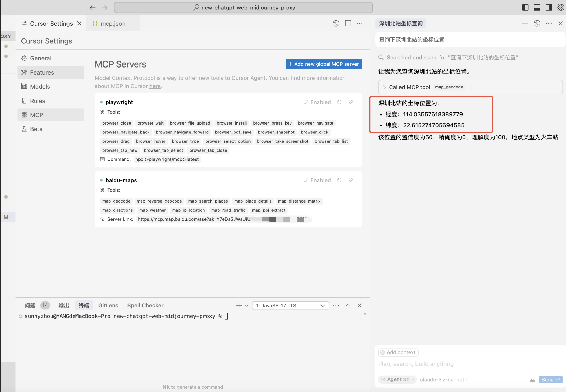566x392 pixels.
Task: Switch to the mcp.json tab
Action: point(113,24)
